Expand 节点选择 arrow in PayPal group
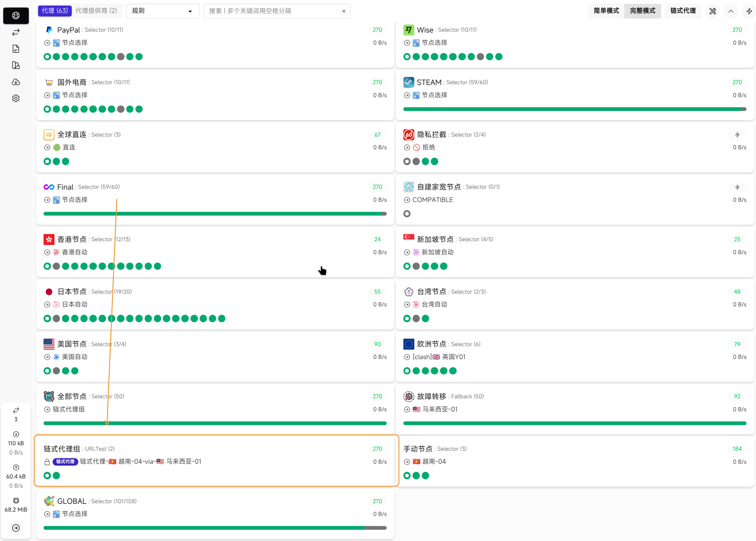 [x=47, y=43]
